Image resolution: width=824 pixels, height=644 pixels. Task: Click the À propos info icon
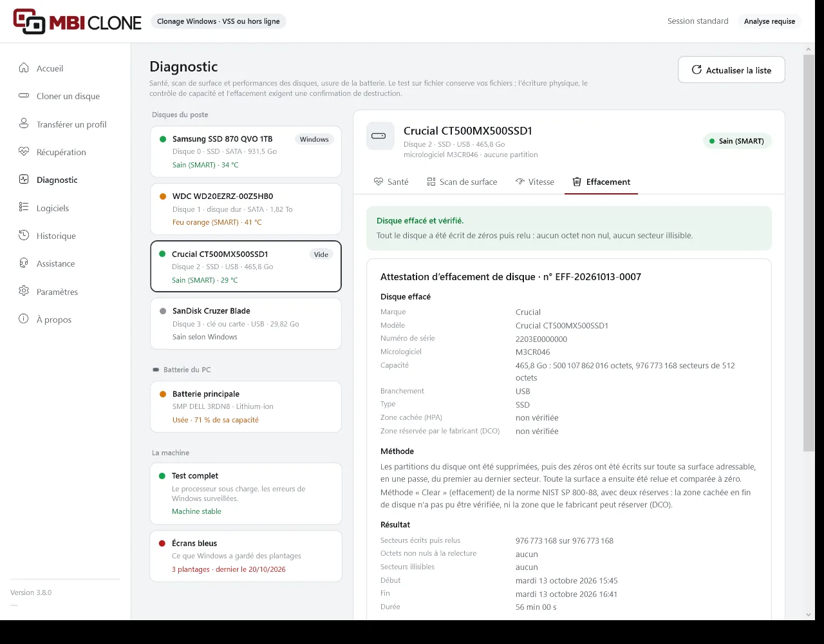tap(24, 319)
